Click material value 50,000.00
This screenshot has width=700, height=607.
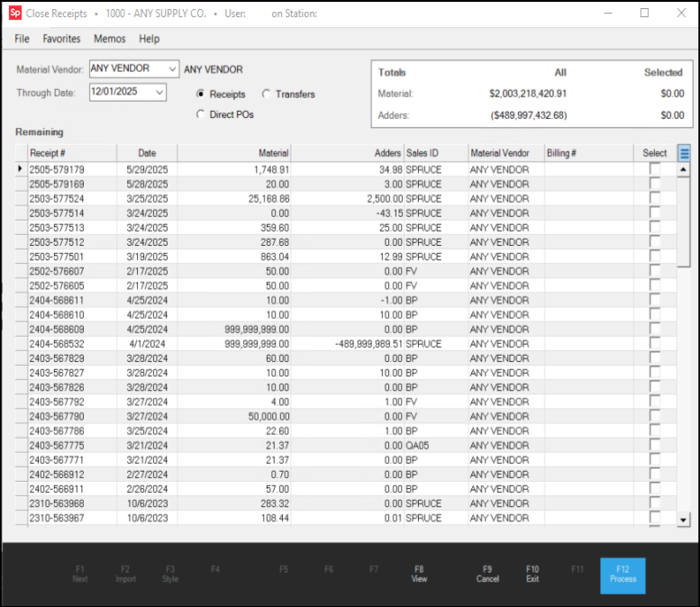pos(268,416)
